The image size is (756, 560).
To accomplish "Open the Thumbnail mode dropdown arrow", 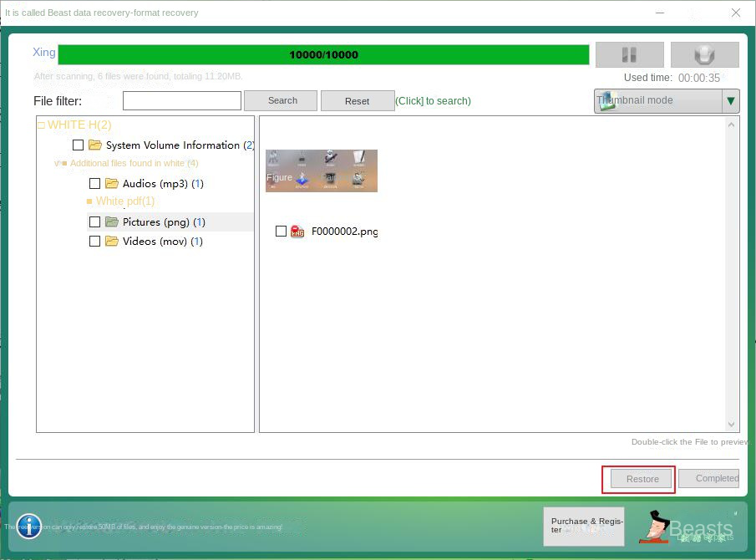I will (731, 100).
